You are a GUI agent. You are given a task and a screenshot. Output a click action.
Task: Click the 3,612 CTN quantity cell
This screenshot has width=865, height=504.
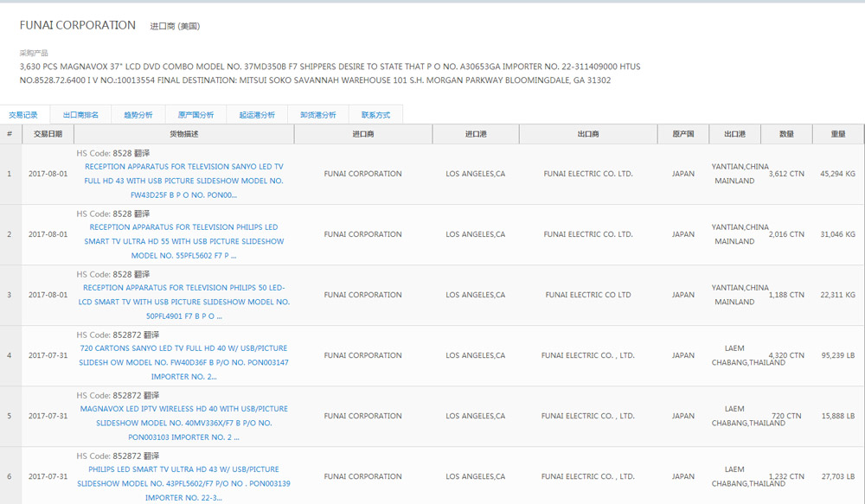click(786, 174)
